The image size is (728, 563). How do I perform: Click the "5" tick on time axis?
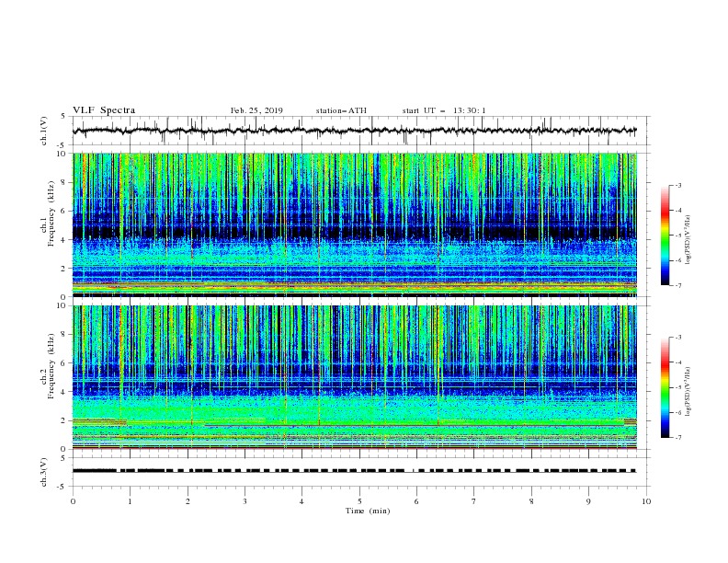[359, 501]
